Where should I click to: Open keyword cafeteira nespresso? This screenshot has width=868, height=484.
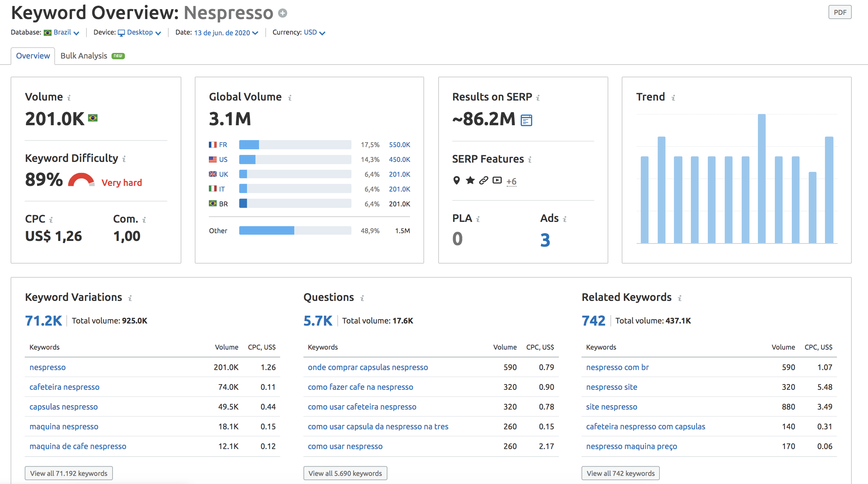[x=65, y=387]
